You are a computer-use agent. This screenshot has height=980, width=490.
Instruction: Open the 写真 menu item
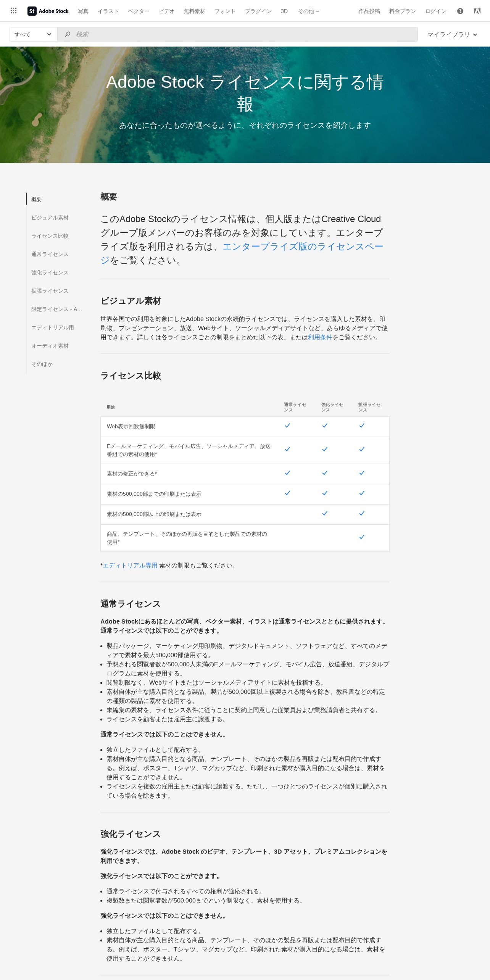(83, 11)
